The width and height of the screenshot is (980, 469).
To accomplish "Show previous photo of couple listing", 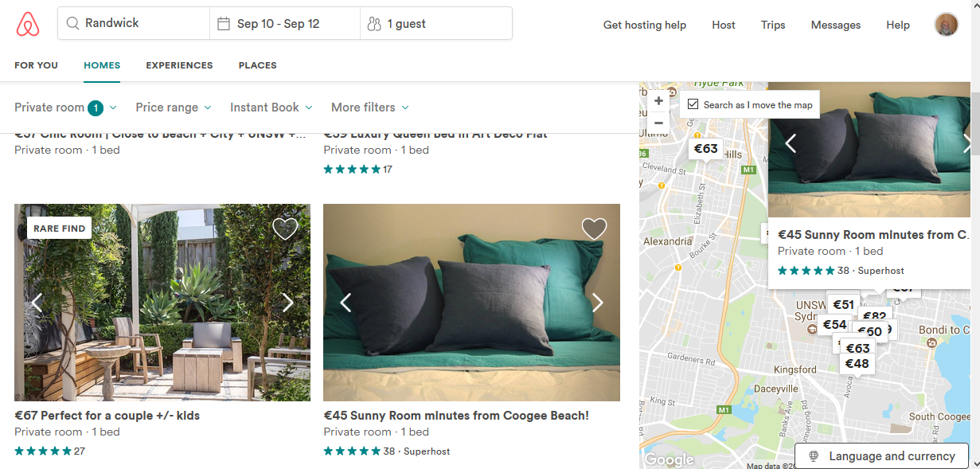I will (x=37, y=303).
